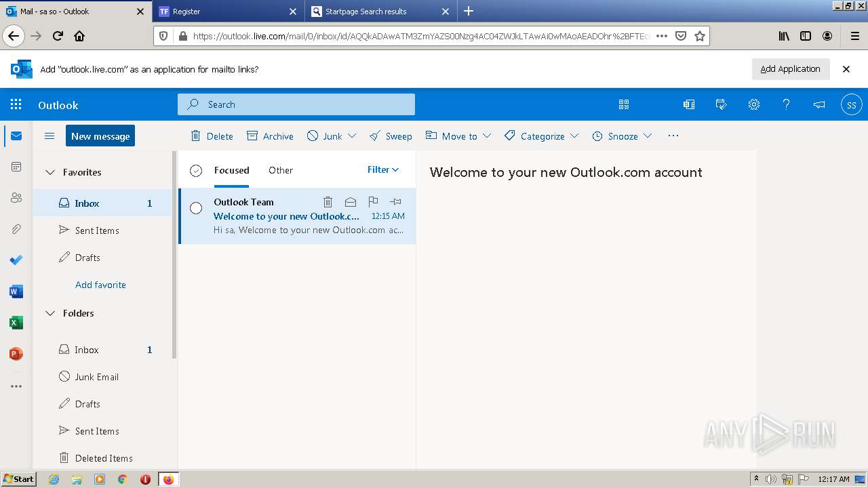The height and width of the screenshot is (488, 868).
Task: Open Files attachments paperclip icon
Action: [x=16, y=229]
